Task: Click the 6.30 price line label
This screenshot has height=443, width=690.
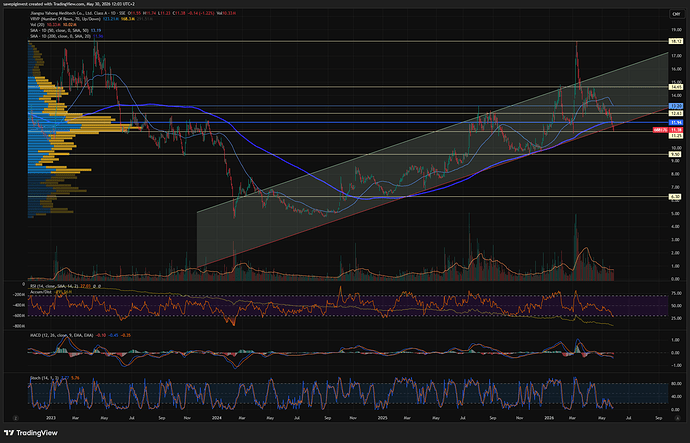Action: pyautogui.click(x=675, y=197)
